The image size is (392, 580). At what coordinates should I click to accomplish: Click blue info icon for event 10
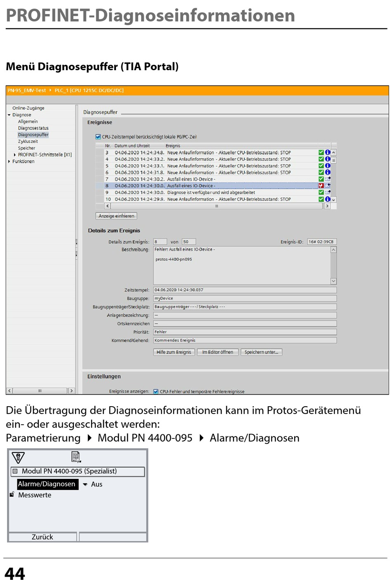pyautogui.click(x=328, y=199)
